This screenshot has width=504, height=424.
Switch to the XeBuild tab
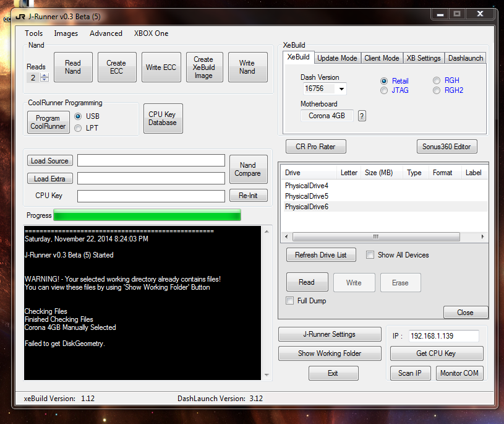click(x=298, y=58)
